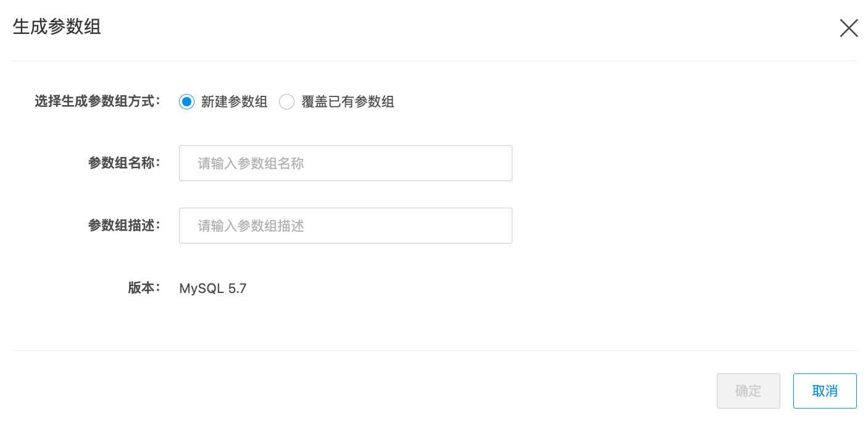This screenshot has height=424, width=868.
Task: Click the dialog title 生成参数组
Action: [57, 28]
